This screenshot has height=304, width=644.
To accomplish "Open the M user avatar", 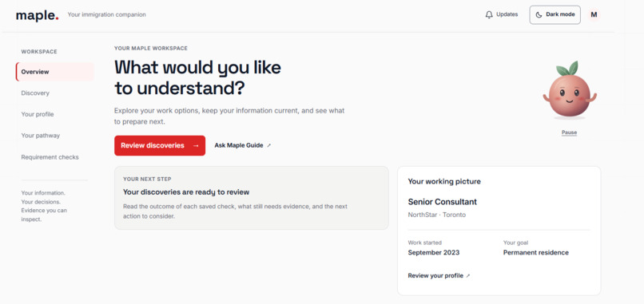I will point(594,15).
